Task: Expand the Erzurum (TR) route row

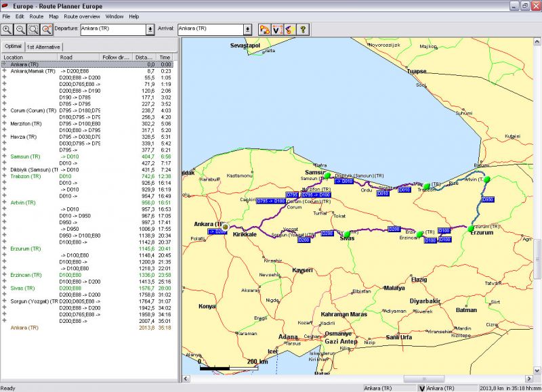Action: click(x=4, y=248)
